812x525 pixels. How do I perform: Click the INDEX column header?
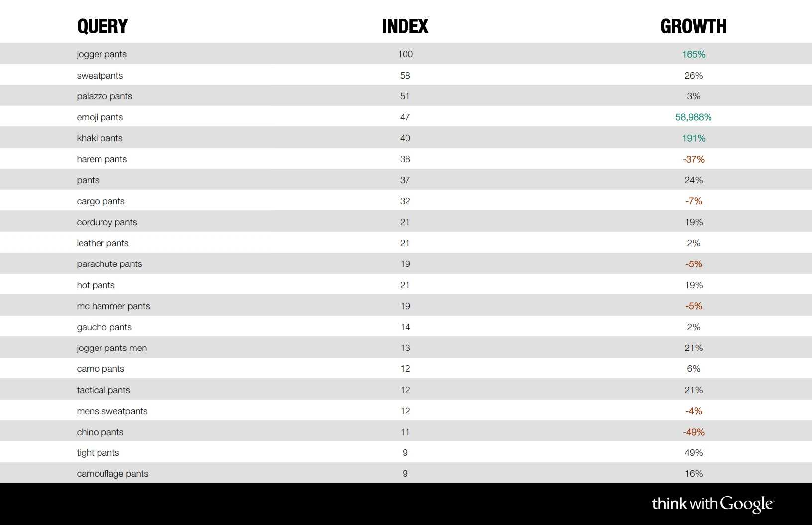click(405, 26)
